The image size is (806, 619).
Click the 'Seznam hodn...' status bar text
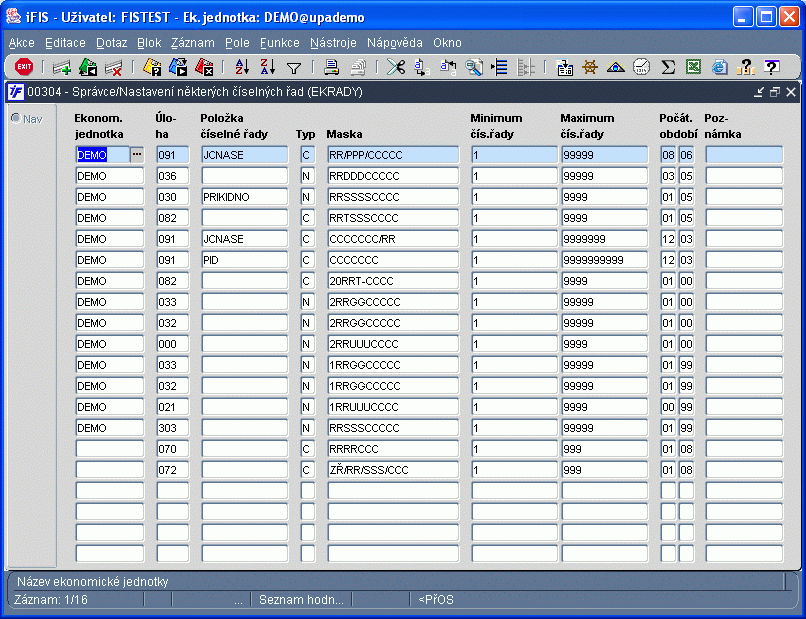tap(301, 600)
